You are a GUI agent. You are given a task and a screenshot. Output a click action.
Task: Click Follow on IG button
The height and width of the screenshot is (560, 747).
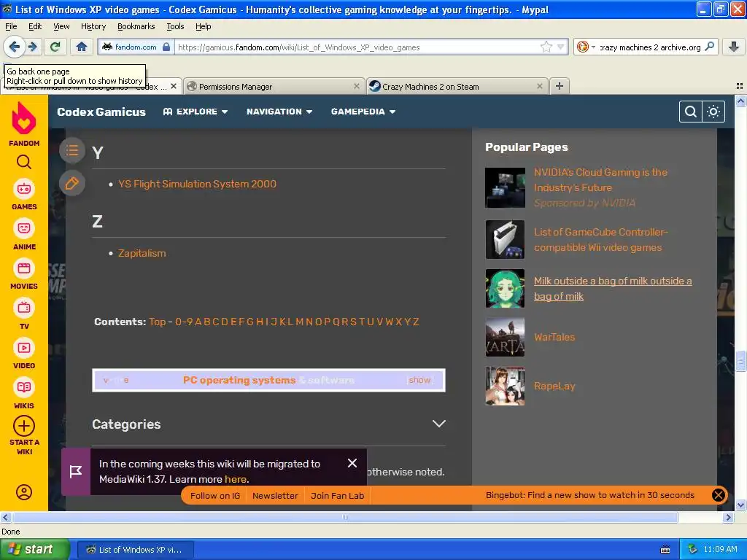(x=215, y=496)
